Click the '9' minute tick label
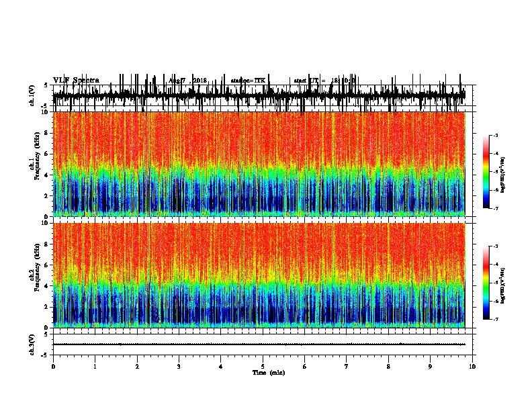Viewport: 532px width, 411px height. click(430, 367)
